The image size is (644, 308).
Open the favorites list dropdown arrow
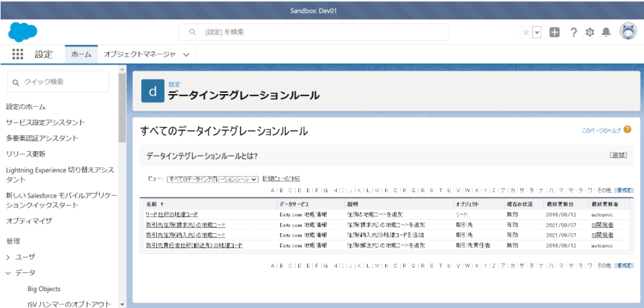pyautogui.click(x=537, y=33)
